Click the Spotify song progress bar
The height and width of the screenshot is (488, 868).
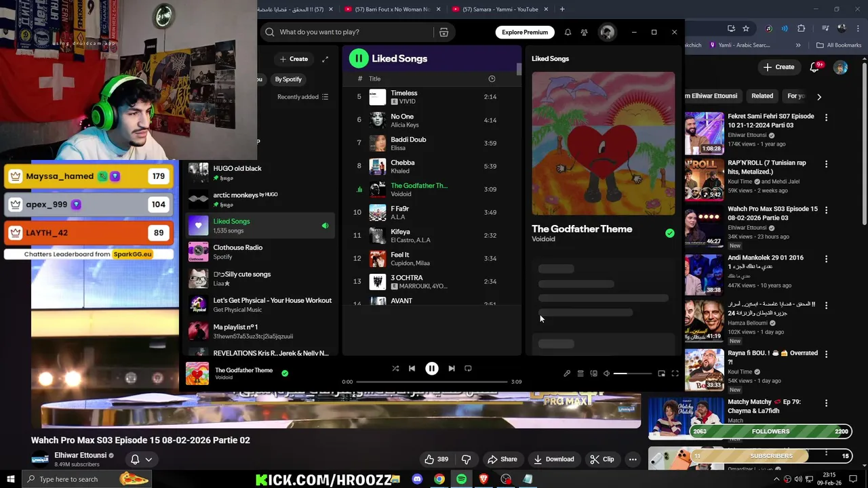click(x=432, y=382)
